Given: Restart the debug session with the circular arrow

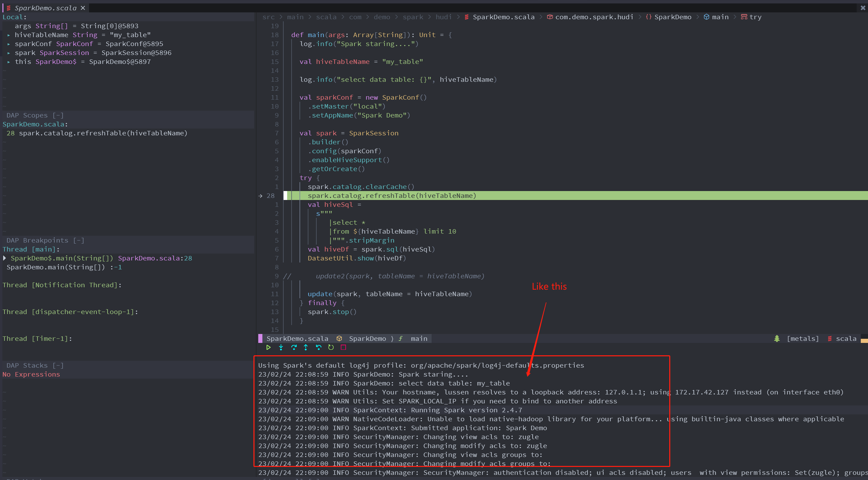Looking at the screenshot, I should click(331, 347).
